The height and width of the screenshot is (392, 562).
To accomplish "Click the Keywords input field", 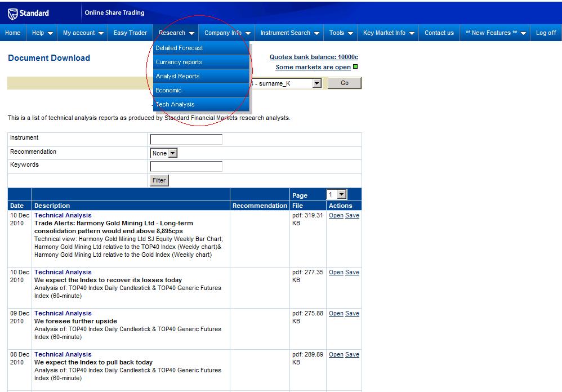I will 186,166.
